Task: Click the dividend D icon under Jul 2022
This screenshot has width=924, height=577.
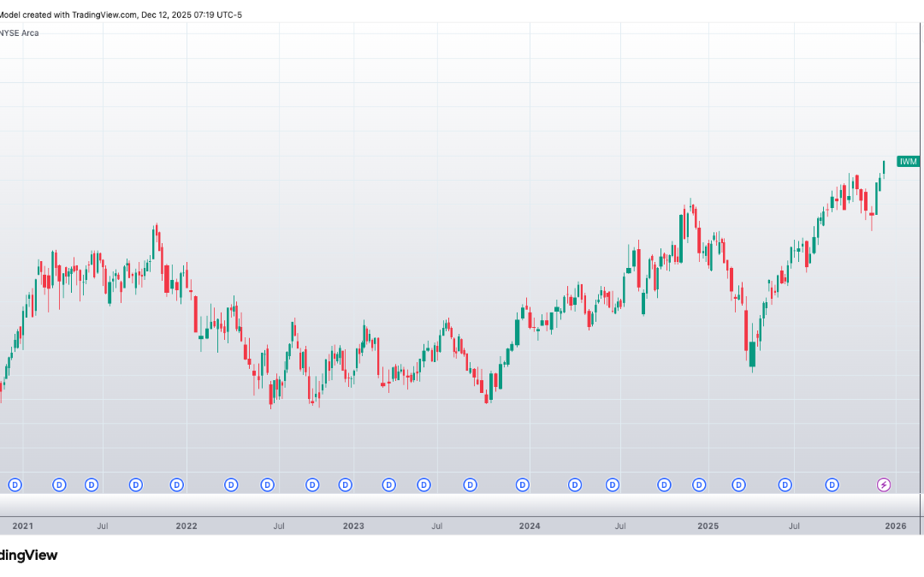Action: (x=267, y=485)
